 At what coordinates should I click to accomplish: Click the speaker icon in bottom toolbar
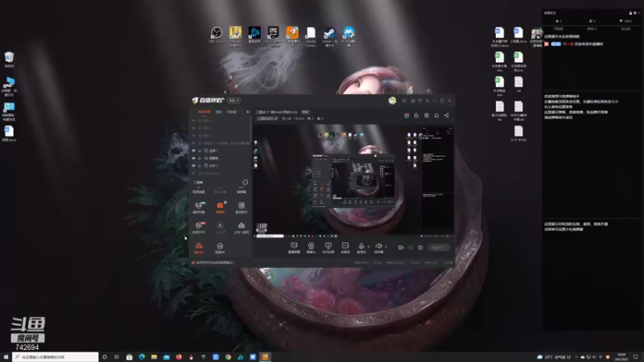(x=378, y=246)
